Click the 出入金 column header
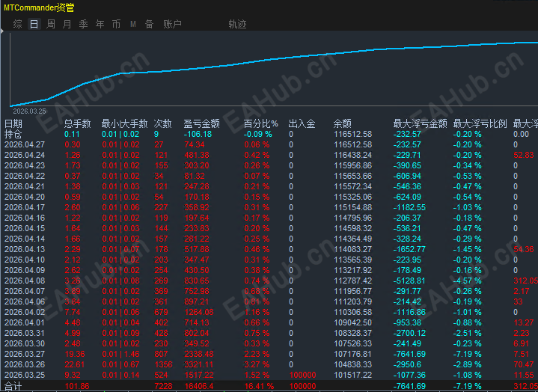538x392 pixels. tap(302, 123)
